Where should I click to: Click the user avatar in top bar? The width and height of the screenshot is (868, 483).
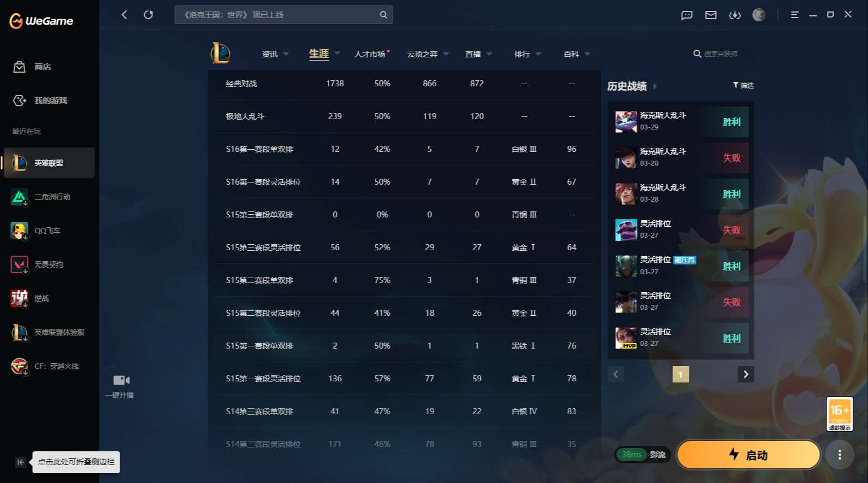[759, 15]
